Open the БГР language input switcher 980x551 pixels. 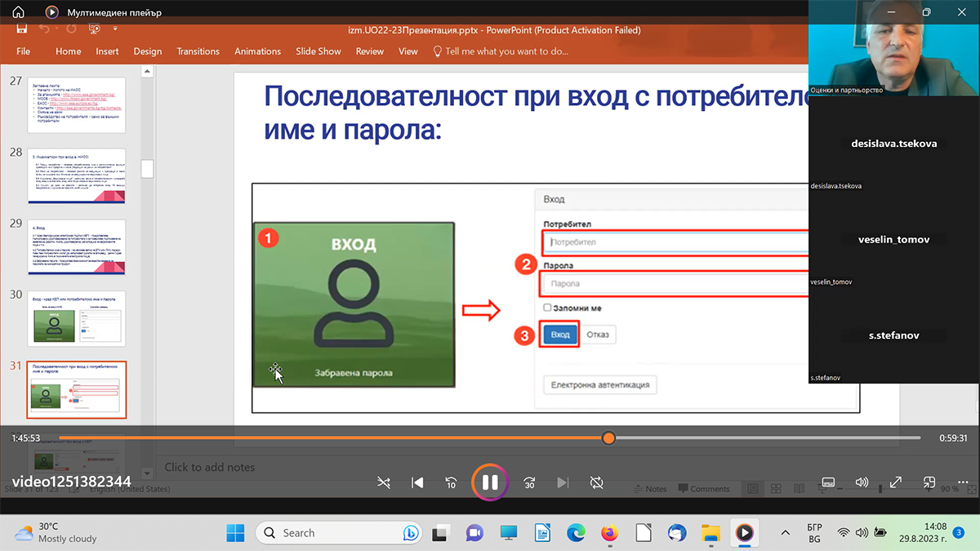pos(814,533)
